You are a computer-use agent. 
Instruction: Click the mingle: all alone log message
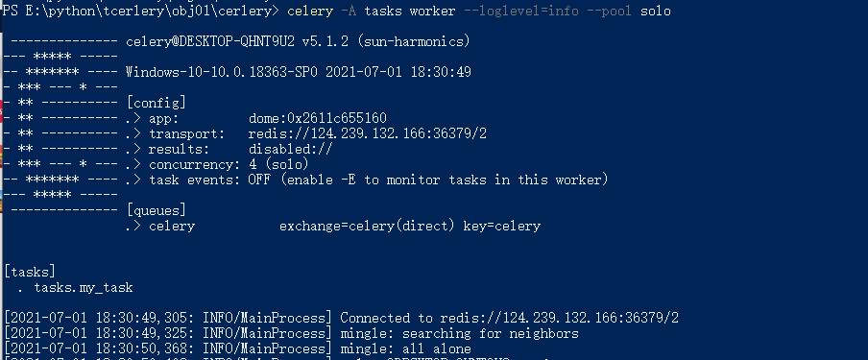pyautogui.click(x=405, y=348)
